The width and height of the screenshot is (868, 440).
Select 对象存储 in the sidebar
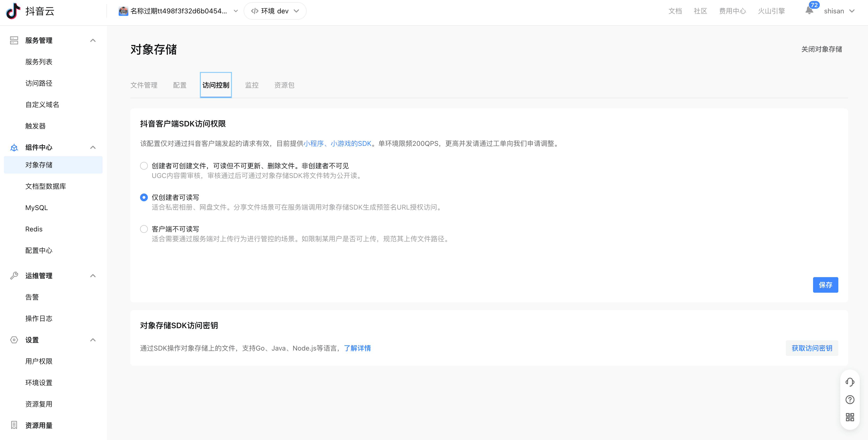(53, 165)
